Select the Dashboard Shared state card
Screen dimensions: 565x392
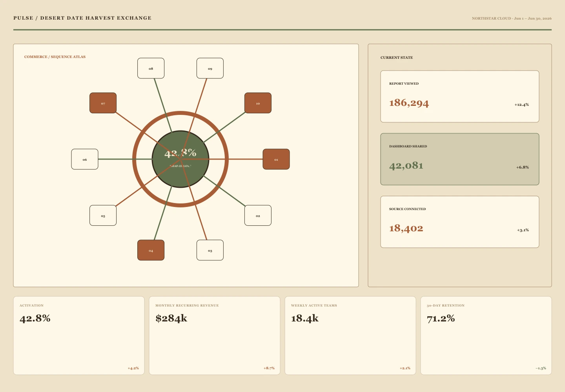460,159
